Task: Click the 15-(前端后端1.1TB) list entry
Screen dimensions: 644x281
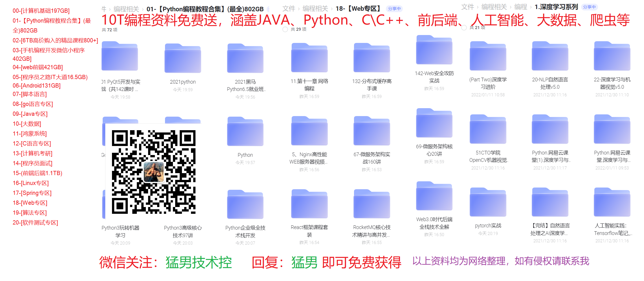Action: [x=38, y=173]
